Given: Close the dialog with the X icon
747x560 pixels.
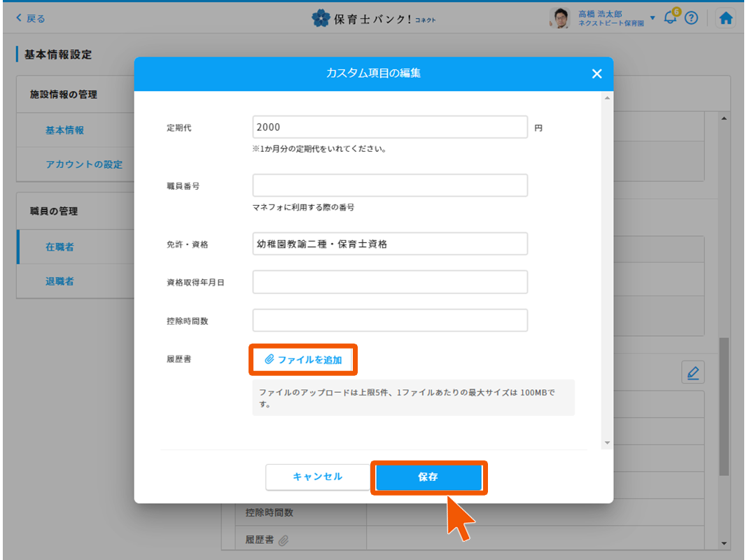Looking at the screenshot, I should tap(596, 73).
